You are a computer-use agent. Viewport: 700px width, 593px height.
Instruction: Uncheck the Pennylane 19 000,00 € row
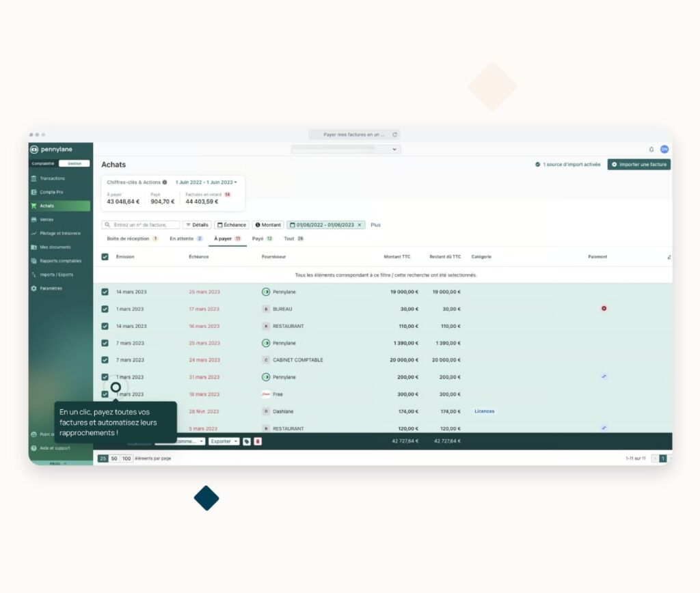pyautogui.click(x=105, y=292)
